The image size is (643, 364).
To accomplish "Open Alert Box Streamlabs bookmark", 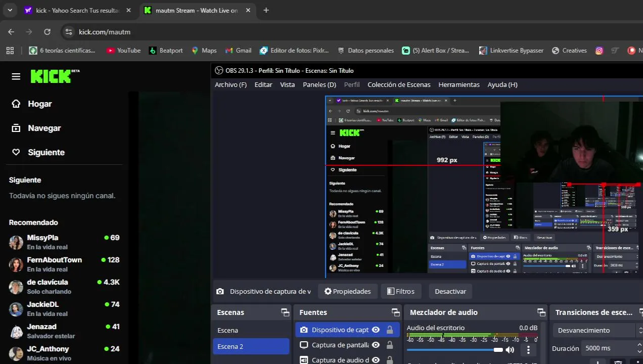I will [436, 51].
